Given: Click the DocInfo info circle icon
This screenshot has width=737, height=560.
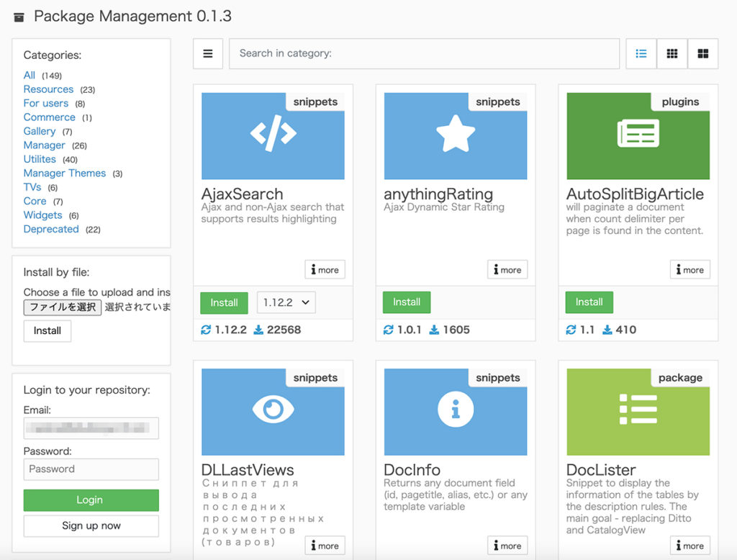Looking at the screenshot, I should click(x=456, y=410).
